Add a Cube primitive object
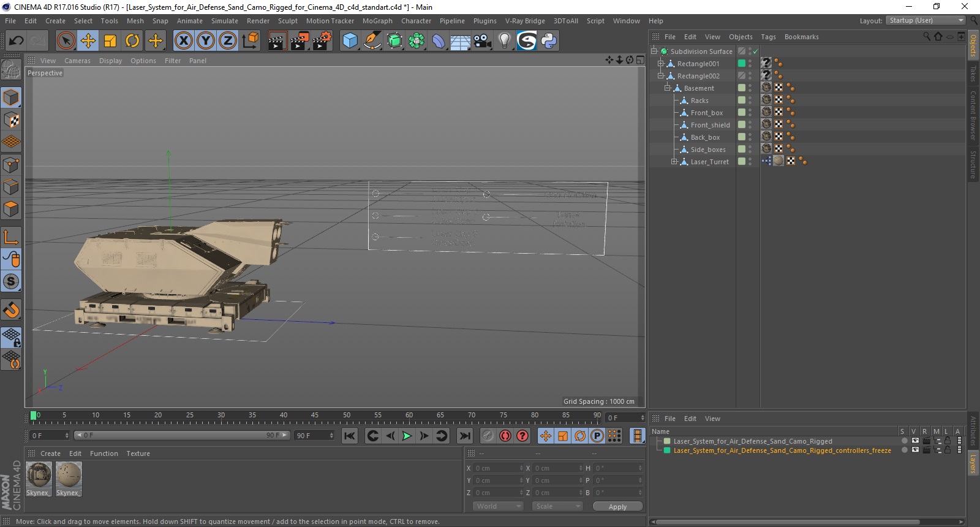Viewport: 980px width, 527px height. (x=350, y=41)
